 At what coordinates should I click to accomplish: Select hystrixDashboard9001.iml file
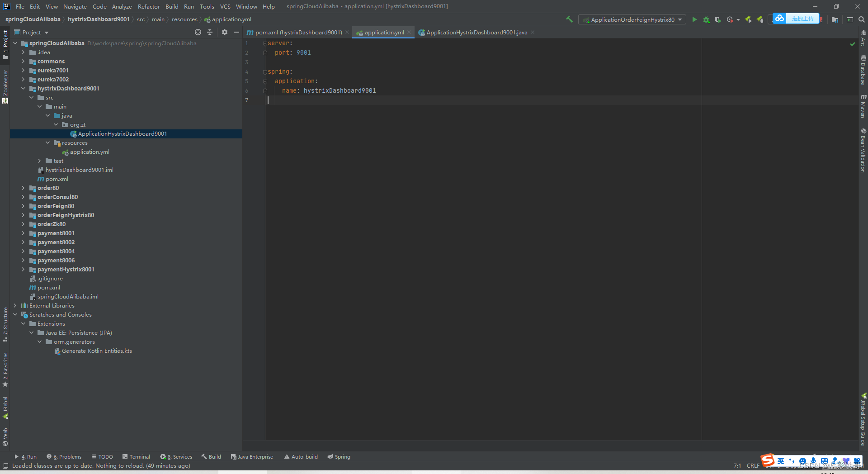click(x=79, y=170)
